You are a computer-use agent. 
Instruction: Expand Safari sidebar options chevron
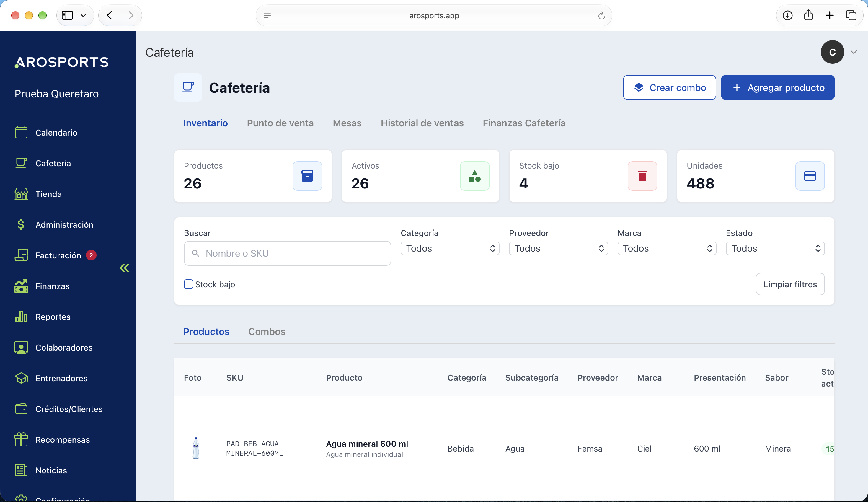(83, 16)
